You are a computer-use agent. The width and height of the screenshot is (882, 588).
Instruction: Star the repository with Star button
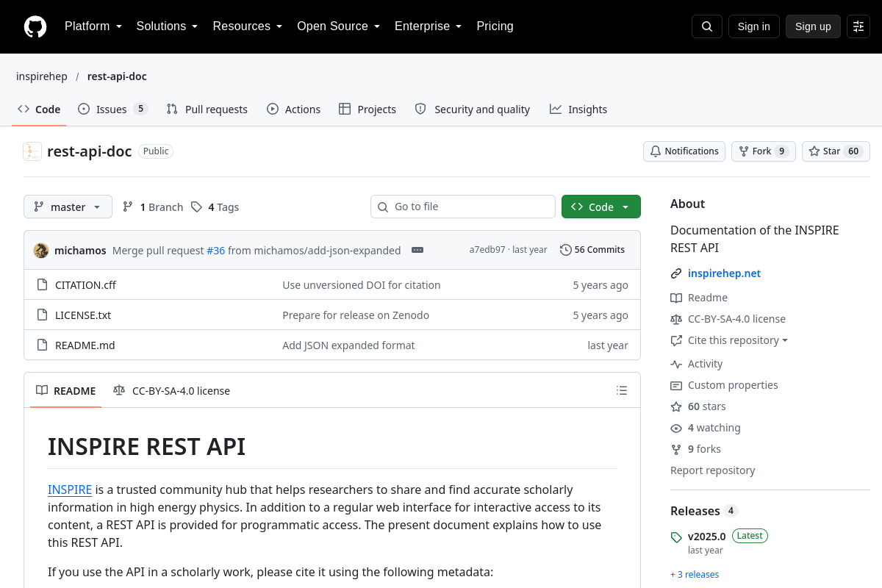tap(836, 151)
